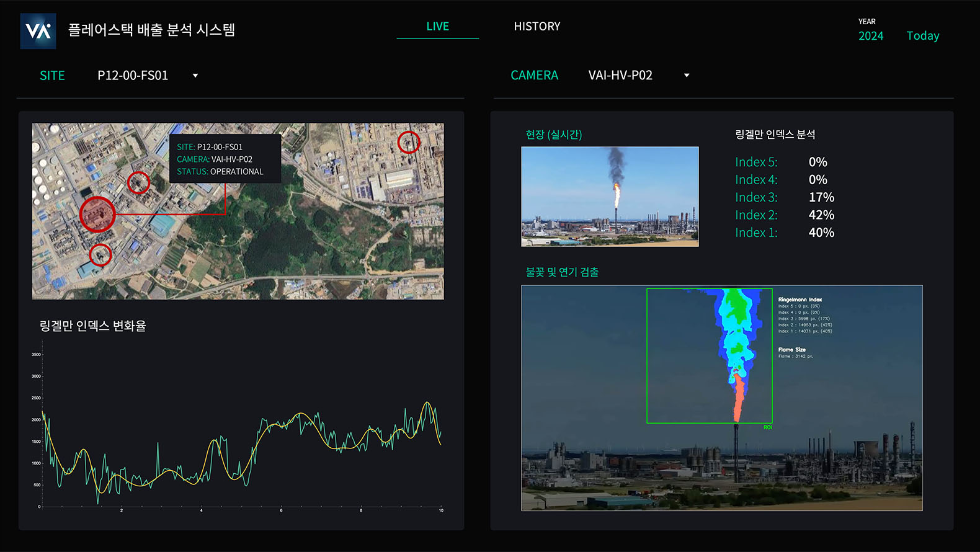This screenshot has width=980, height=552.
Task: Click the green ROI box label
Action: click(768, 427)
